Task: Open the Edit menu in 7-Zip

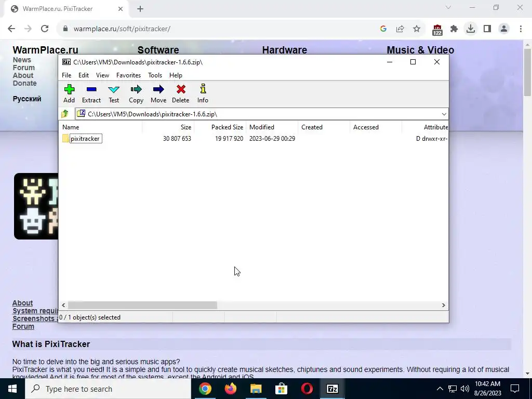Action: click(84, 75)
